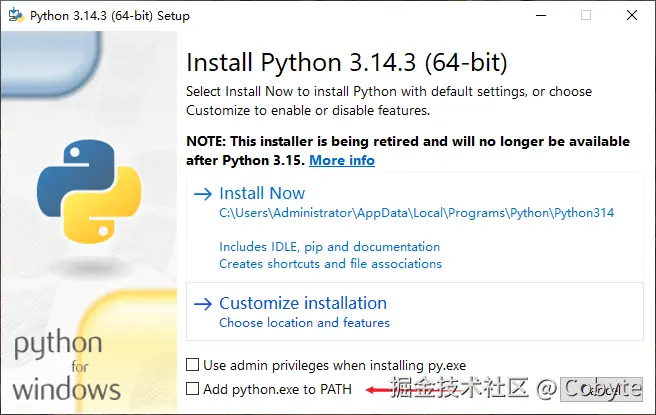Screen dimensions: 656x415
Task: Click 'Includes IDLE, pip and documentation' text
Action: click(x=329, y=247)
